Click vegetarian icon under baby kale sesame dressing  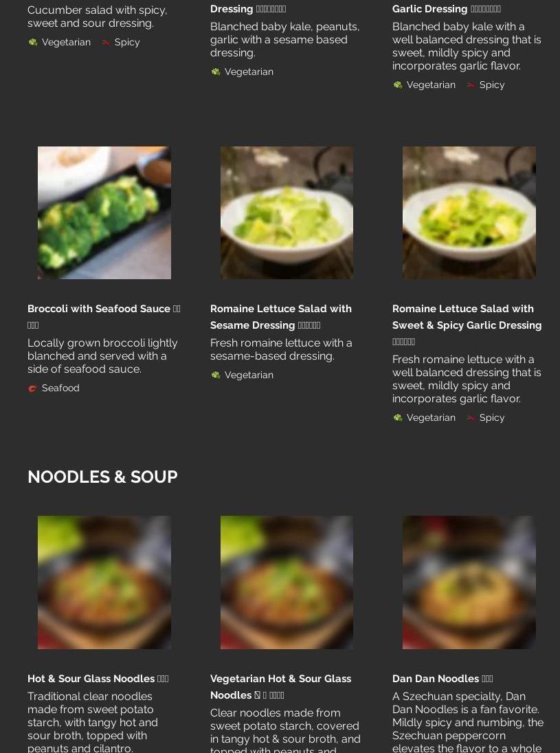pyautogui.click(x=216, y=72)
